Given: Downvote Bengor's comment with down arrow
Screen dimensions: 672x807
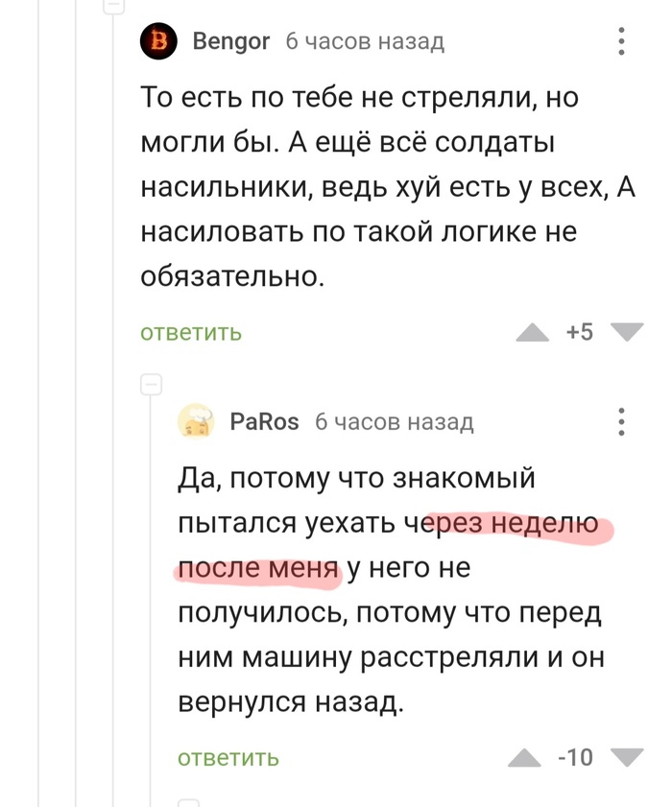Looking at the screenshot, I should (627, 332).
